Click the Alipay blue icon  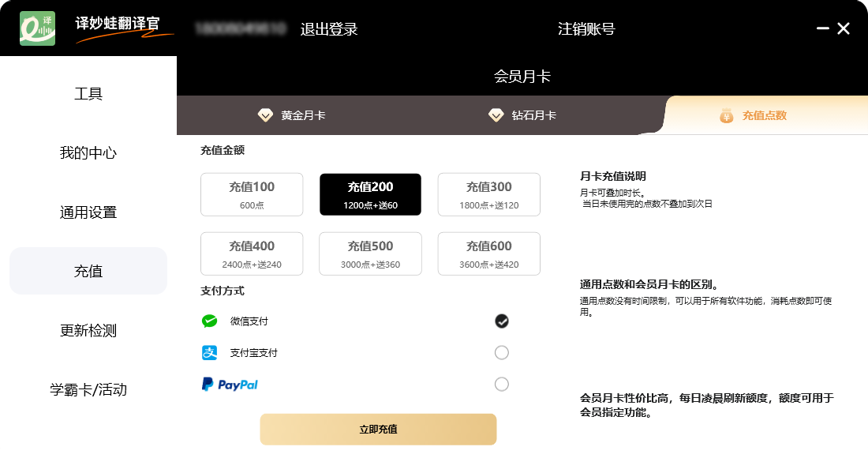[x=209, y=353]
